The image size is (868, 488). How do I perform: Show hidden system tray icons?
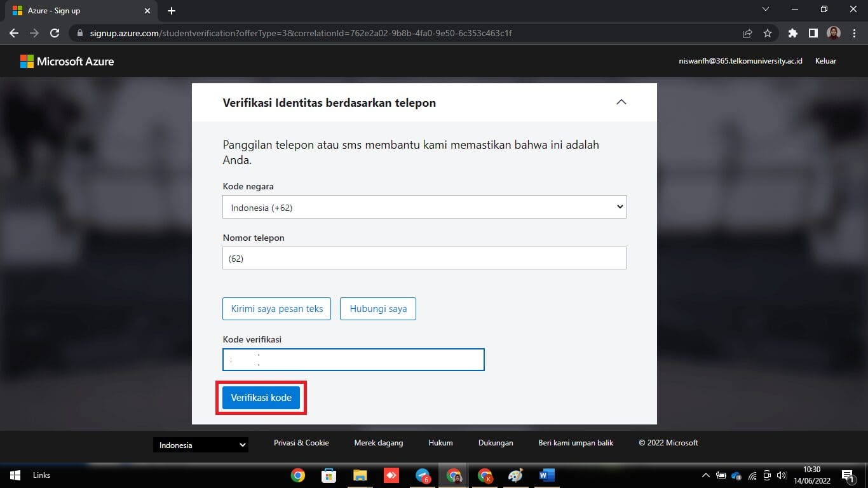(705, 475)
